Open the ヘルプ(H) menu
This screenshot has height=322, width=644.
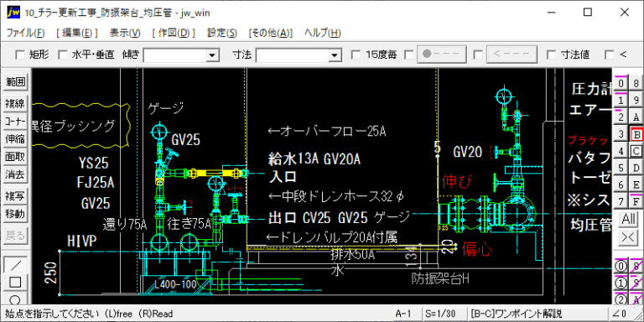pyautogui.click(x=322, y=34)
